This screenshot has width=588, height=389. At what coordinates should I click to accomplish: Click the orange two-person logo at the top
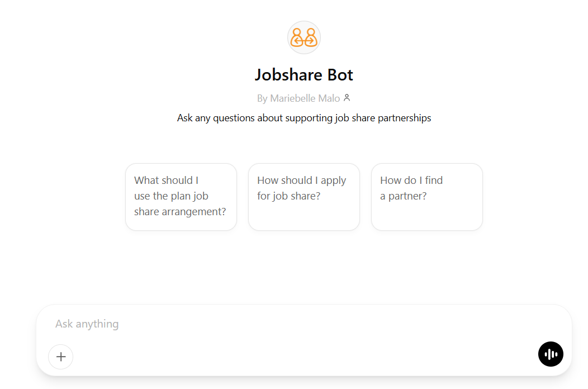pyautogui.click(x=304, y=37)
